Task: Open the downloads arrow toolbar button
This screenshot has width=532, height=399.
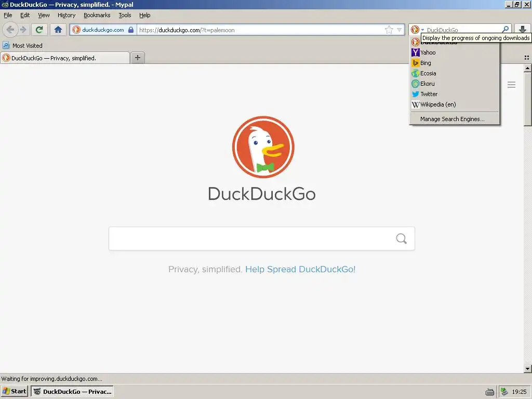Action: [x=523, y=29]
